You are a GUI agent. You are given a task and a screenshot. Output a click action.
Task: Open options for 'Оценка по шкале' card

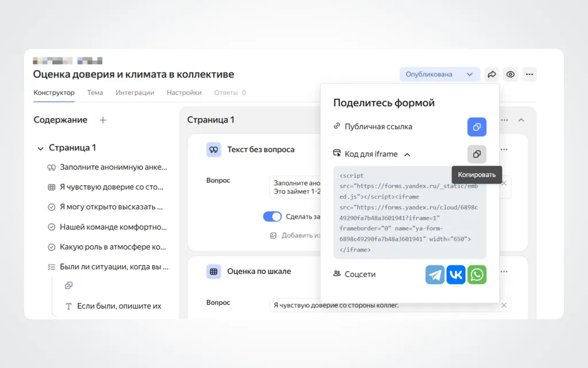[504, 271]
